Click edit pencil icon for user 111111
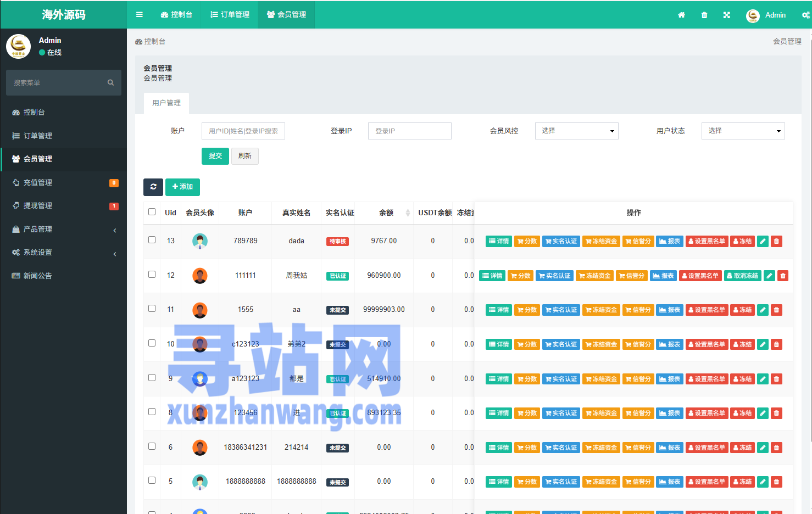812x514 pixels. [769, 276]
